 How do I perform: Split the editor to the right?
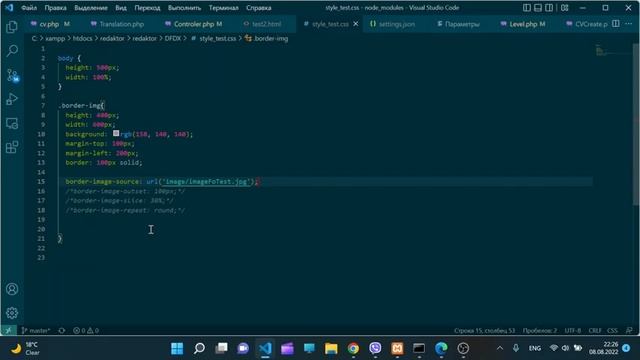click(616, 24)
